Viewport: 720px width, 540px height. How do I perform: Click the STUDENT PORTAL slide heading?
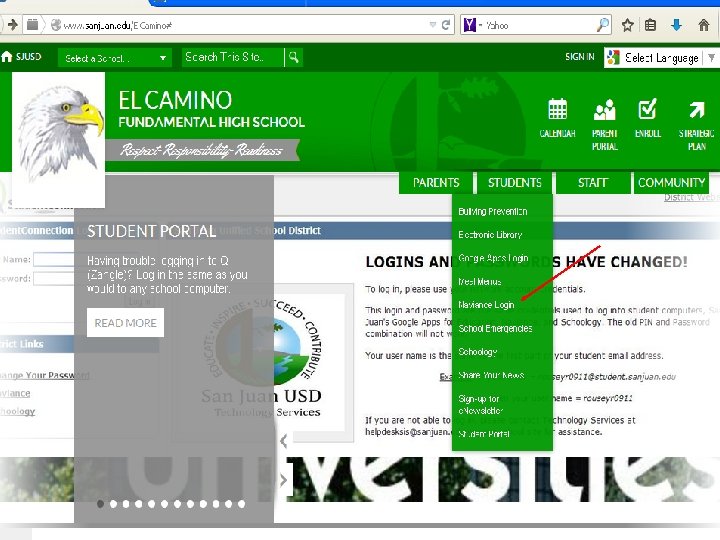click(x=152, y=231)
